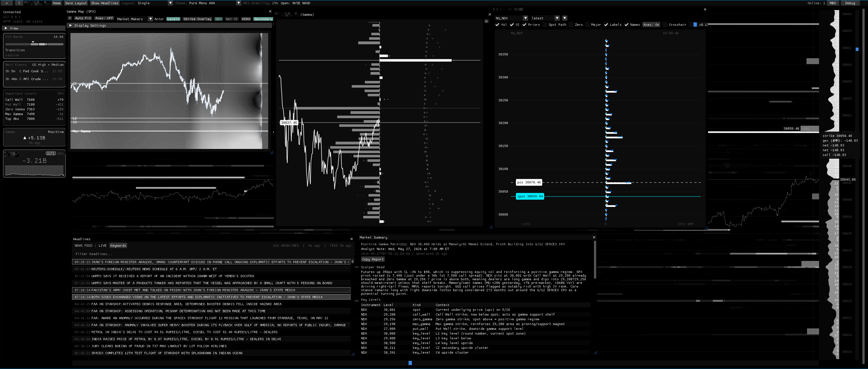The width and height of the screenshot is (868, 369).
Task: Open the NQ_NDX instrument dropdown
Action: pyautogui.click(x=511, y=18)
